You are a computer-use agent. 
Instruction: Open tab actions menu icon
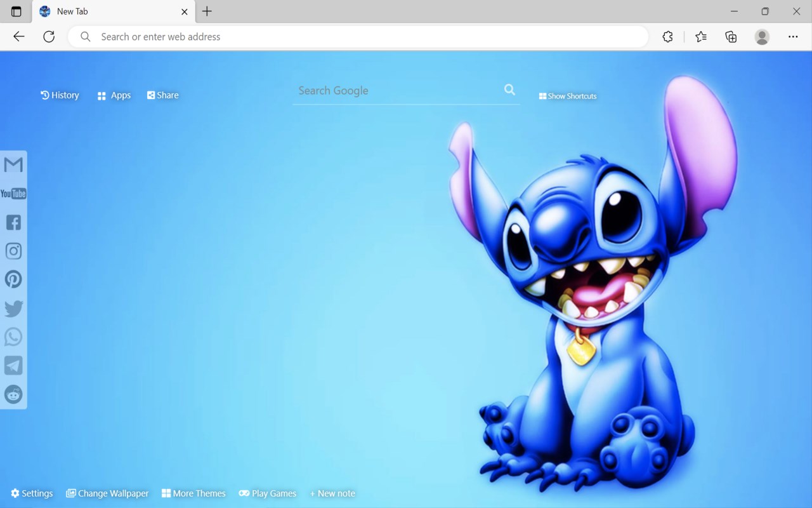(x=16, y=11)
